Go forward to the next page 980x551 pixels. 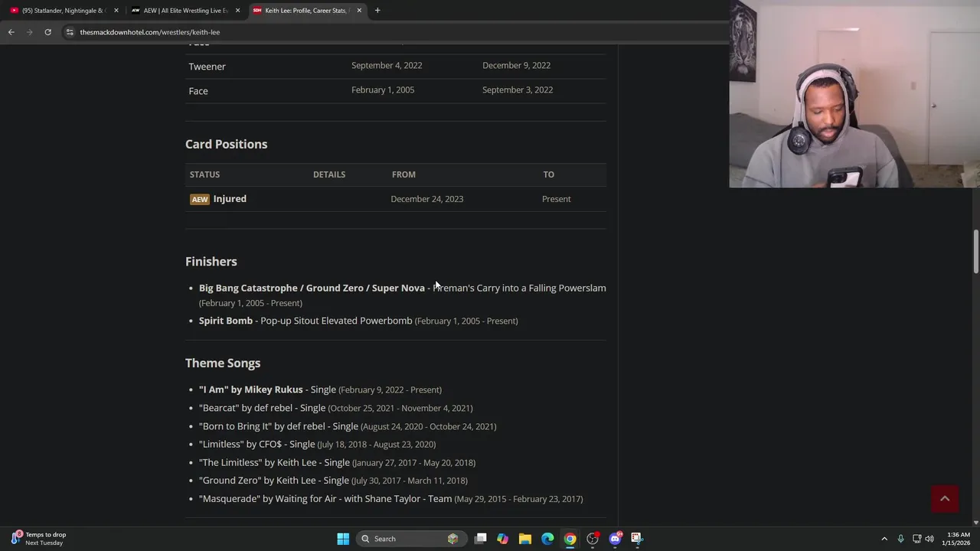(29, 32)
